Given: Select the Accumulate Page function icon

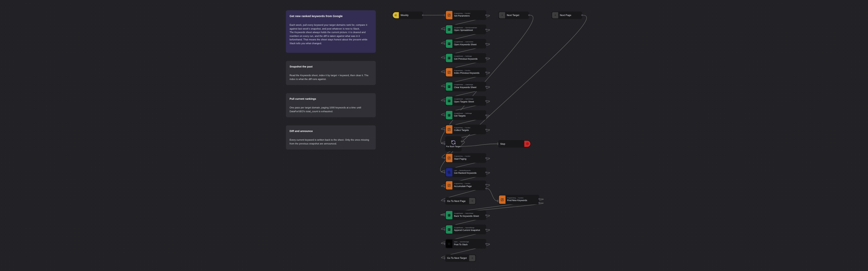Looking at the screenshot, I should (x=449, y=185).
